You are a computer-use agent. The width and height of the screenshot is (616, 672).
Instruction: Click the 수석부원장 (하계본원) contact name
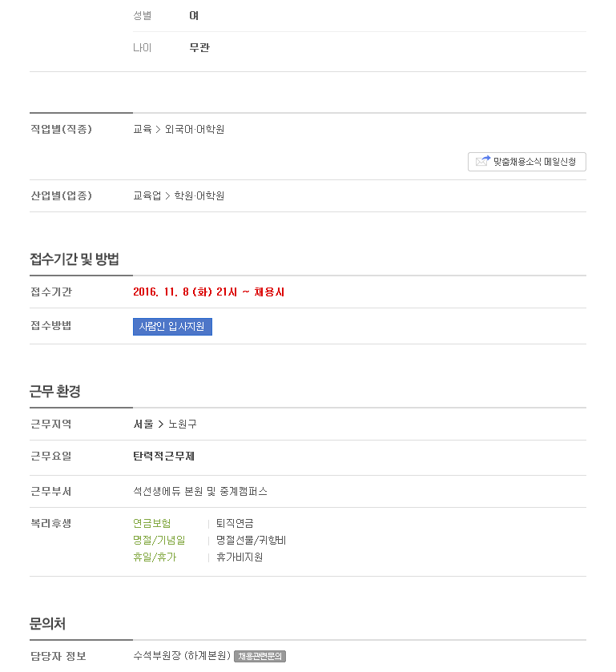pos(182,656)
